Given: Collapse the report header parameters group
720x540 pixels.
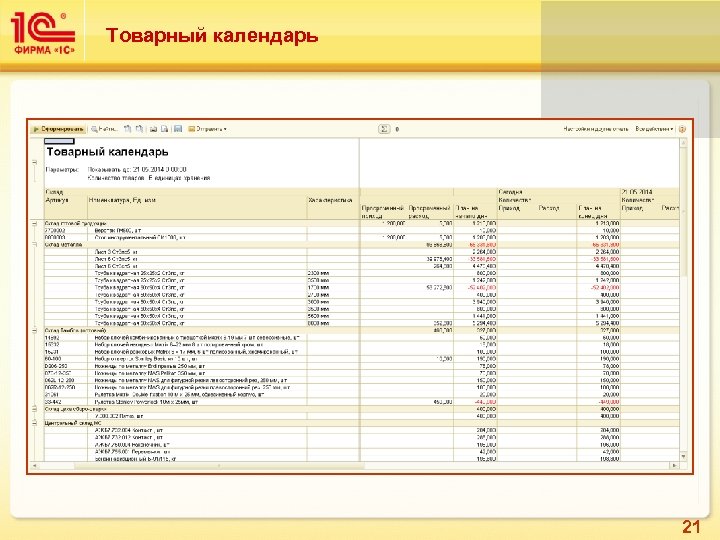Looking at the screenshot, I should [x=34, y=162].
